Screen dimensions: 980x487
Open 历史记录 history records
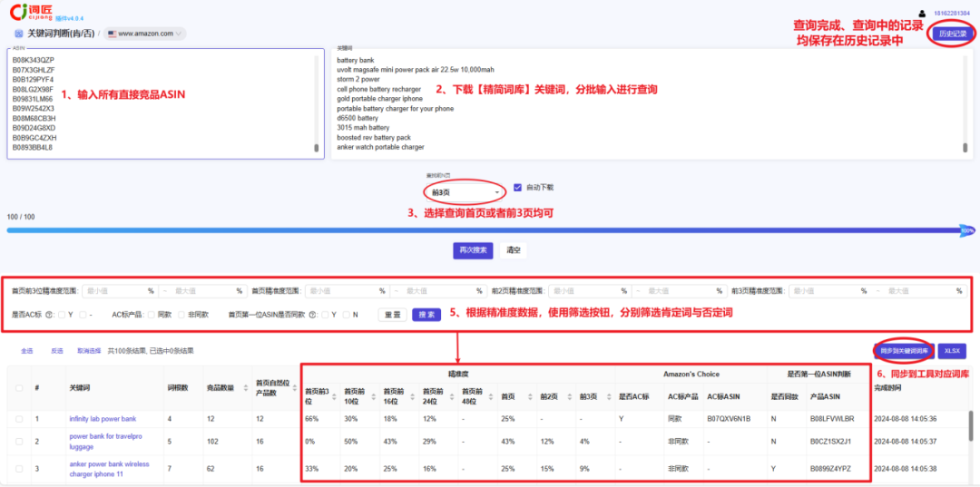[x=953, y=34]
